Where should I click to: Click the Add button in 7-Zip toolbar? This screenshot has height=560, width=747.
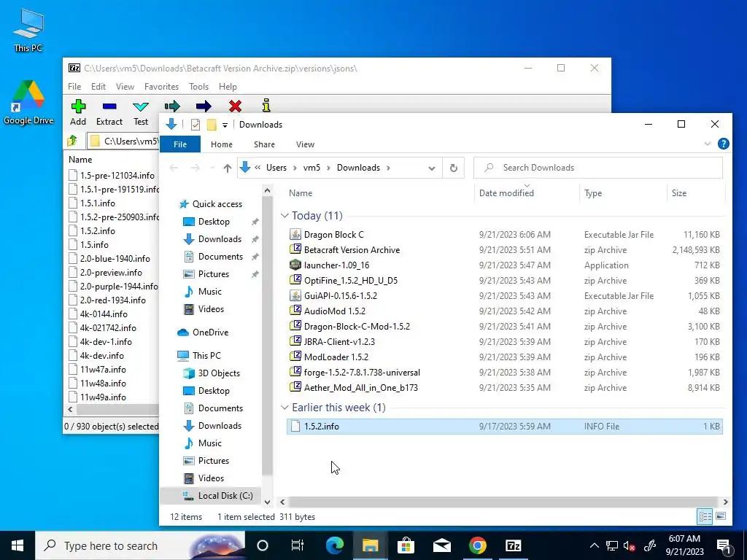tap(78, 112)
